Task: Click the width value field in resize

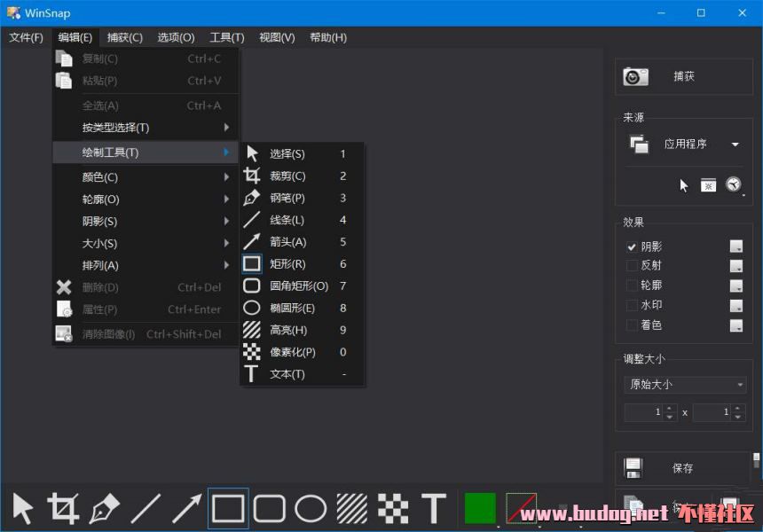Action: pos(644,412)
